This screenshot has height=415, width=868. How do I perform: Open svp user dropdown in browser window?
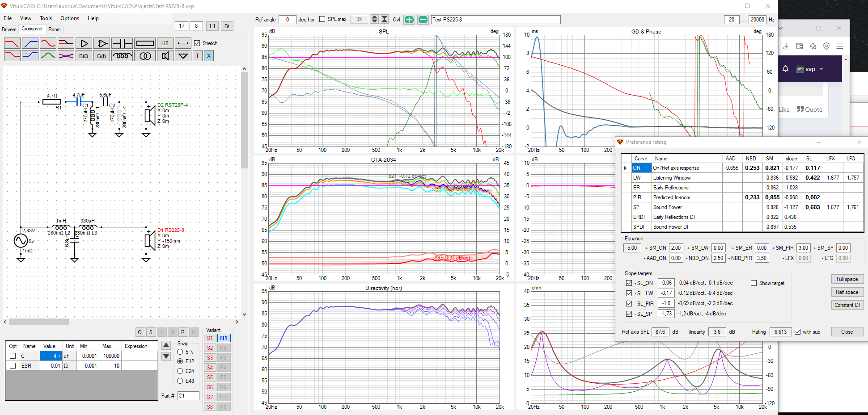click(x=810, y=69)
